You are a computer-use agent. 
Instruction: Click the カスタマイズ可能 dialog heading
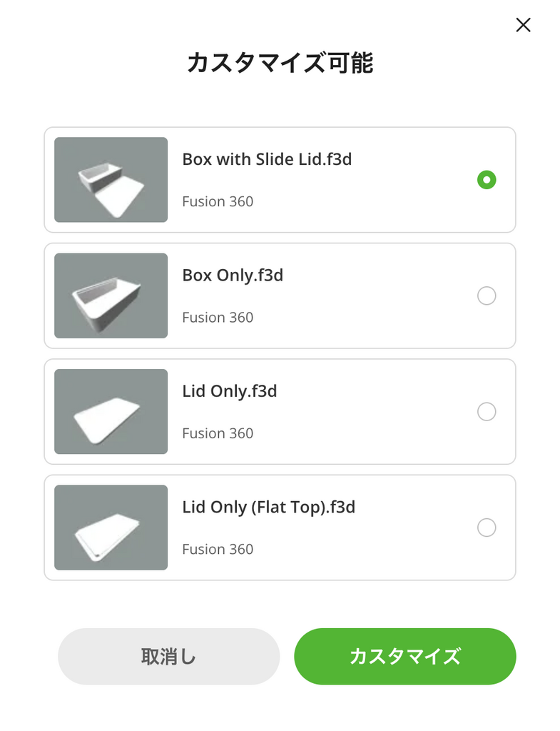tap(280, 63)
